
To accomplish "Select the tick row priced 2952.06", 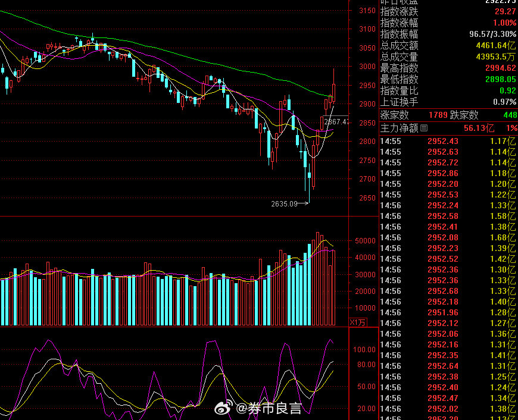I will (448, 334).
